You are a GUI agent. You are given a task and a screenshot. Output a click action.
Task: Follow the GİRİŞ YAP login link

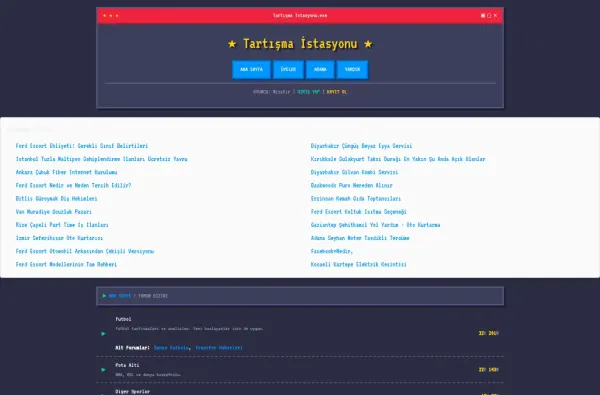[308, 92]
